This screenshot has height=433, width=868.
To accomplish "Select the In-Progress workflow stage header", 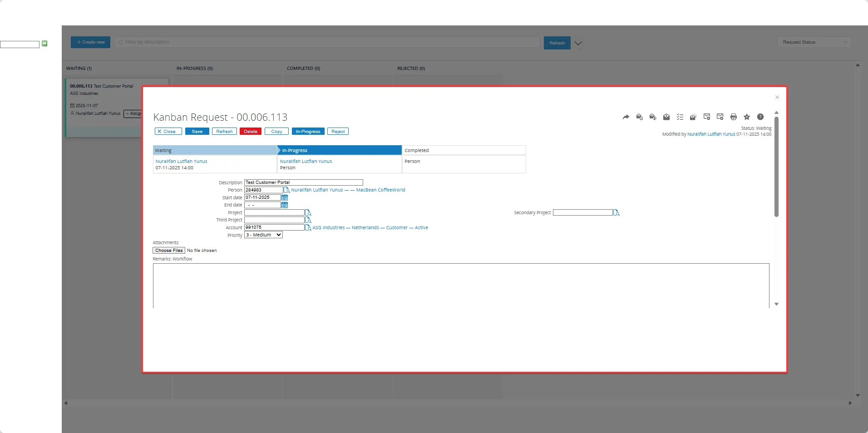I will pyautogui.click(x=339, y=150).
